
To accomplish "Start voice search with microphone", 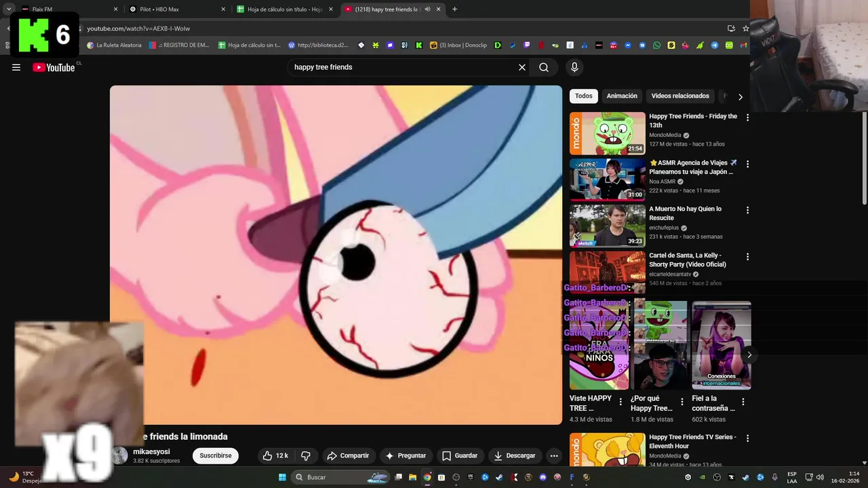I will [574, 67].
